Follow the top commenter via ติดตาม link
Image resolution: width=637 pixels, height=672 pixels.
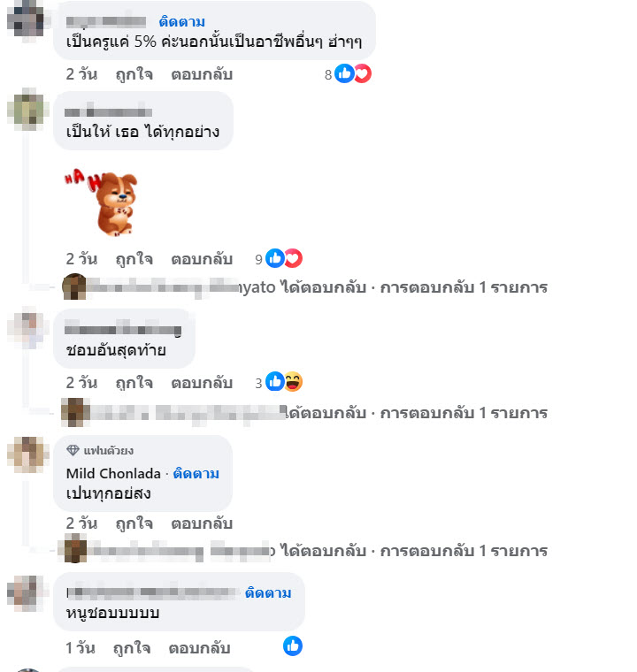click(182, 21)
